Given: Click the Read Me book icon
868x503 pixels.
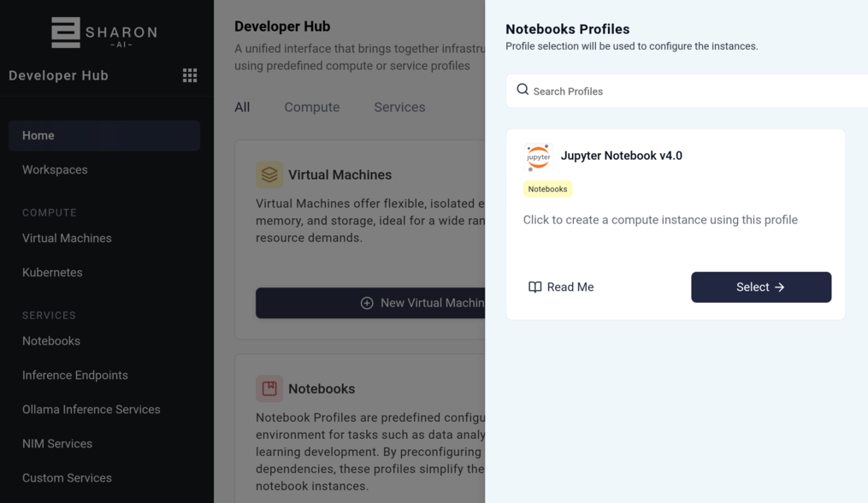Looking at the screenshot, I should tap(534, 287).
